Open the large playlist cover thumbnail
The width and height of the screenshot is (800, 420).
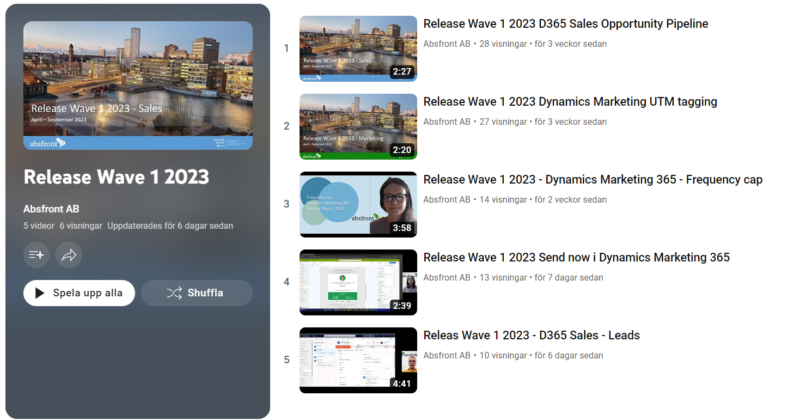(x=138, y=85)
